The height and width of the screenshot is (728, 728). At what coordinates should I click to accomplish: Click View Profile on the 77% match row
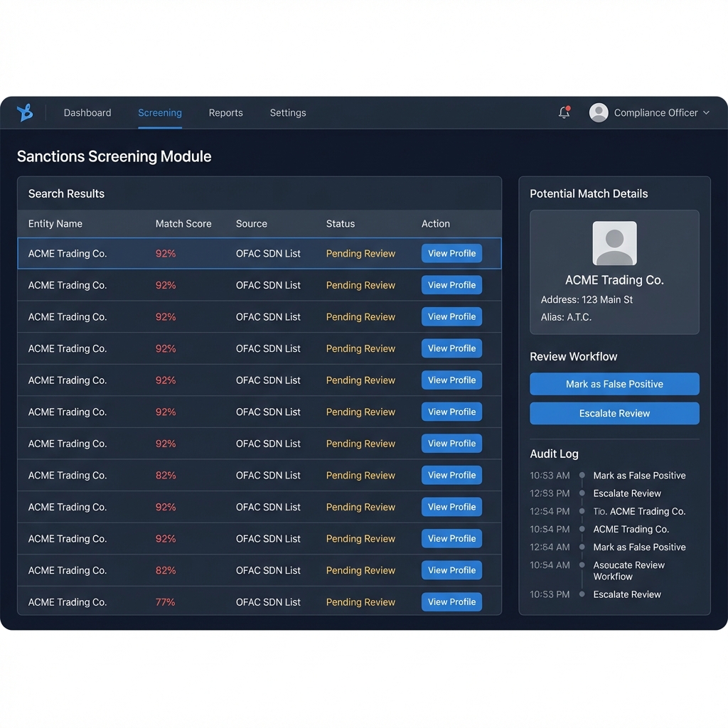click(x=451, y=601)
